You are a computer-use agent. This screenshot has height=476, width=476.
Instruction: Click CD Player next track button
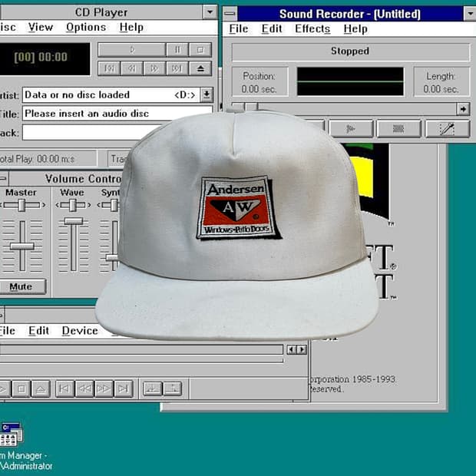click(x=177, y=68)
